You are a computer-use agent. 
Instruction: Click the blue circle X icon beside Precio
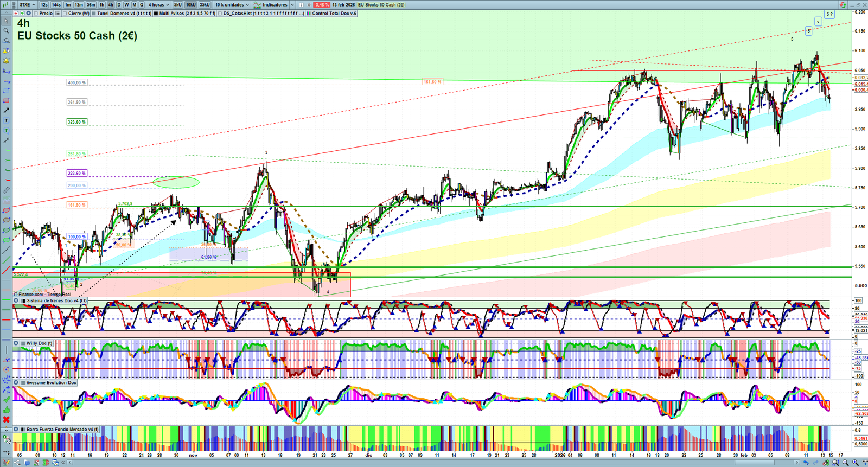[x=28, y=13]
